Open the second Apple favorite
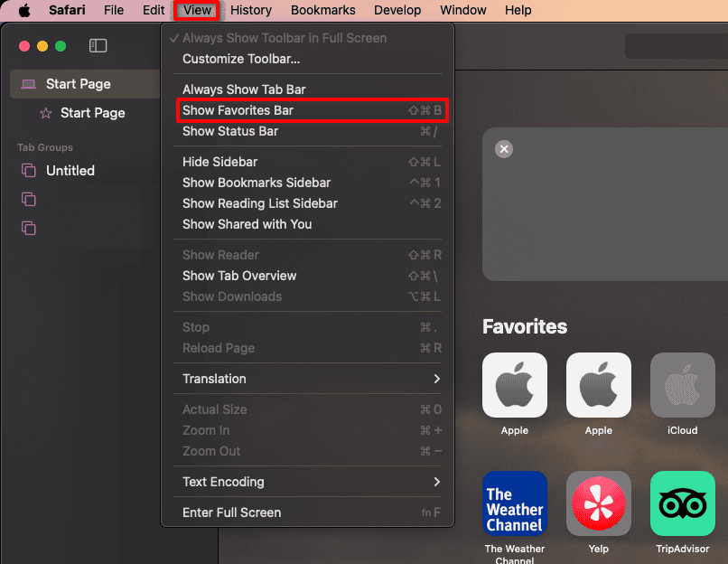 pyautogui.click(x=599, y=385)
